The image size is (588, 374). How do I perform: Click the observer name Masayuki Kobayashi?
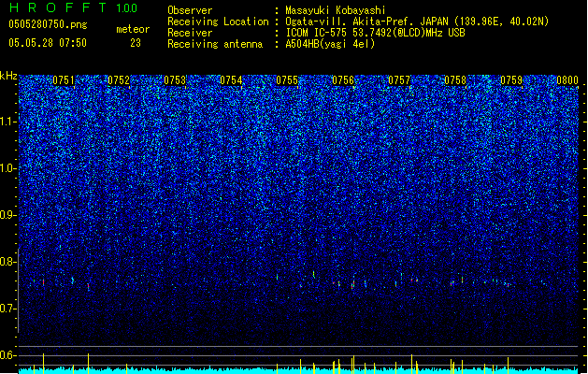(x=336, y=10)
